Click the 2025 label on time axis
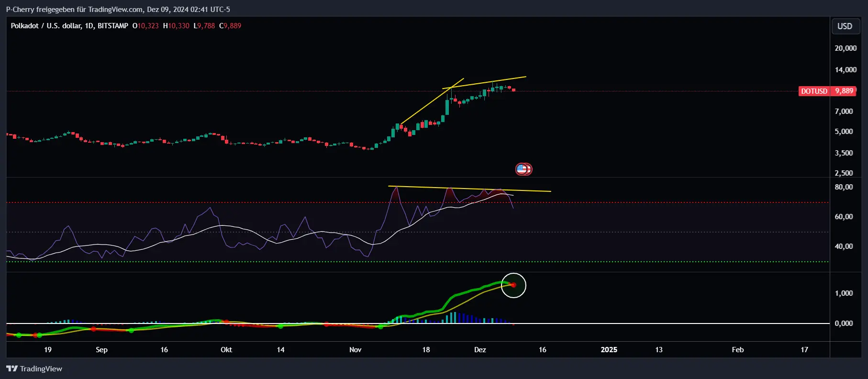This screenshot has height=379, width=868. pyautogui.click(x=609, y=350)
